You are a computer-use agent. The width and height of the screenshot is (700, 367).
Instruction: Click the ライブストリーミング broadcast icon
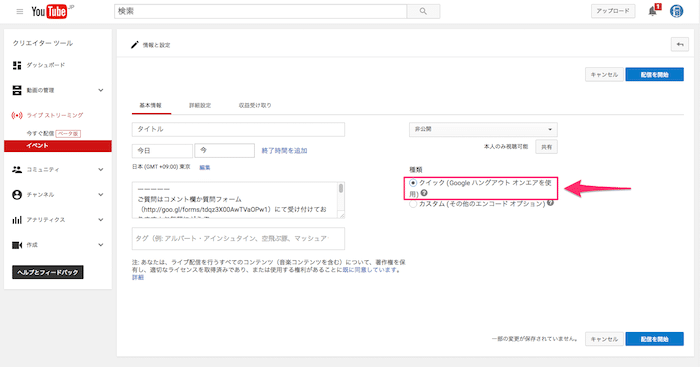[x=17, y=116]
